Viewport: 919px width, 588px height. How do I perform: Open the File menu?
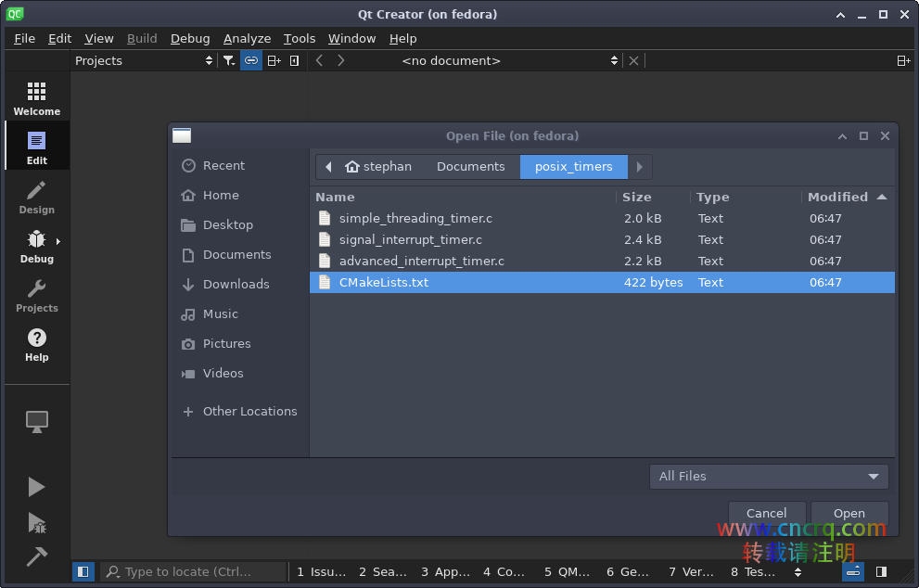(25, 39)
